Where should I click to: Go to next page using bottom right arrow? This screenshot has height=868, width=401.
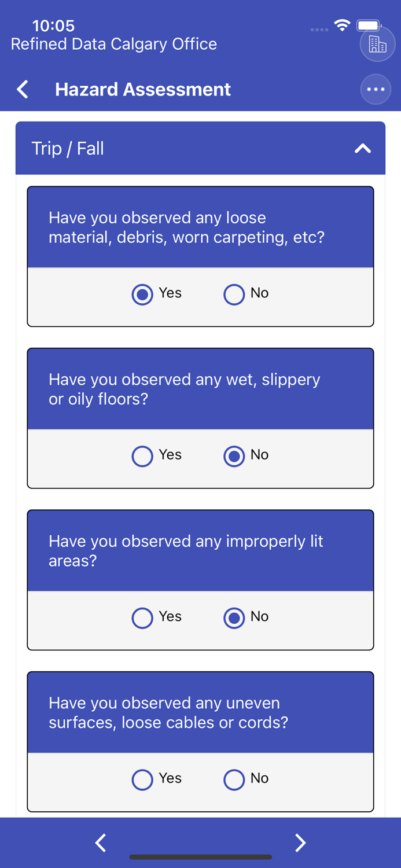(x=300, y=843)
